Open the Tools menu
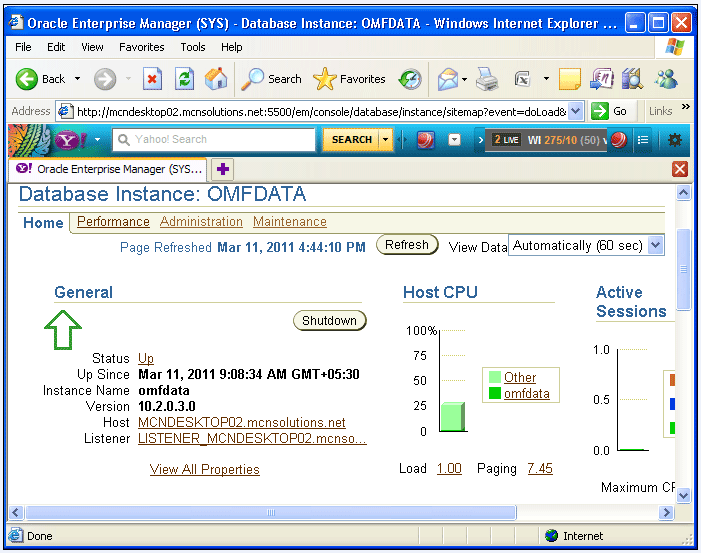The image size is (701, 553). pyautogui.click(x=193, y=47)
